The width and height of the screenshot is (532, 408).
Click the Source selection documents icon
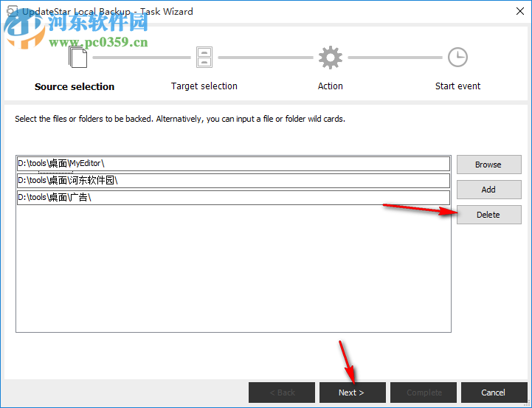pyautogui.click(x=77, y=57)
